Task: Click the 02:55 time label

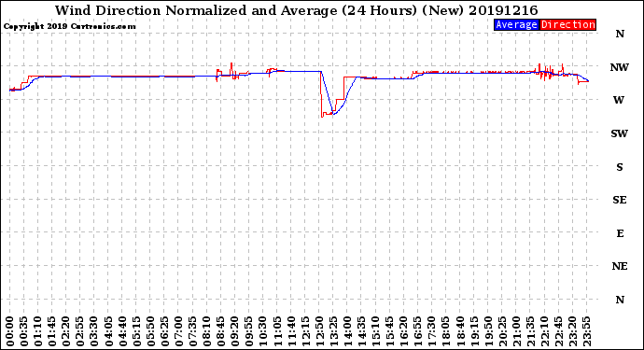Action: [x=80, y=331]
